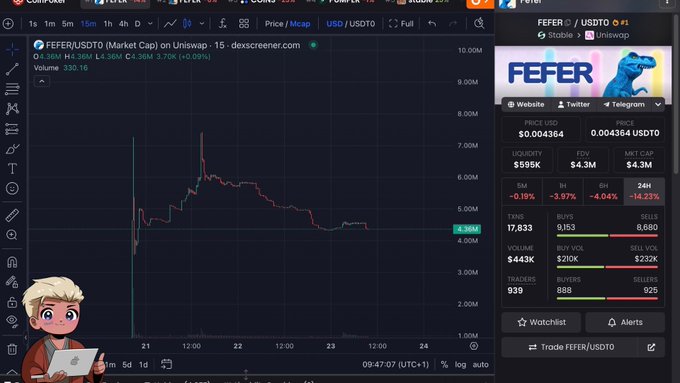
Task: Open the chart layout grid selector
Action: click(x=244, y=23)
